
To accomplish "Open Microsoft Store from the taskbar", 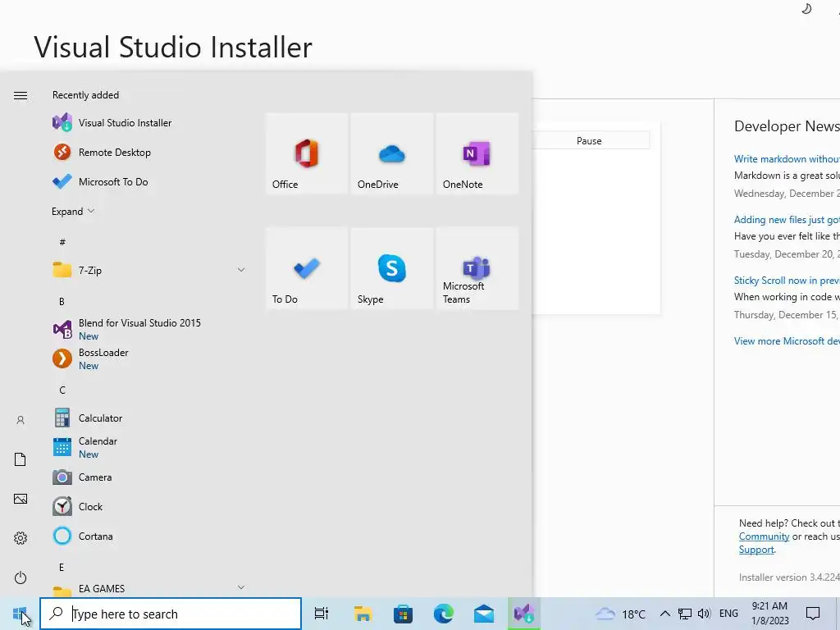I will click(403, 614).
